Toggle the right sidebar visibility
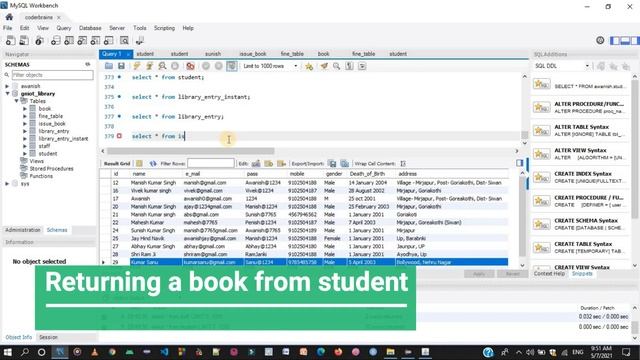Screen dimensions: 640x360 pyautogui.click(x=635, y=40)
